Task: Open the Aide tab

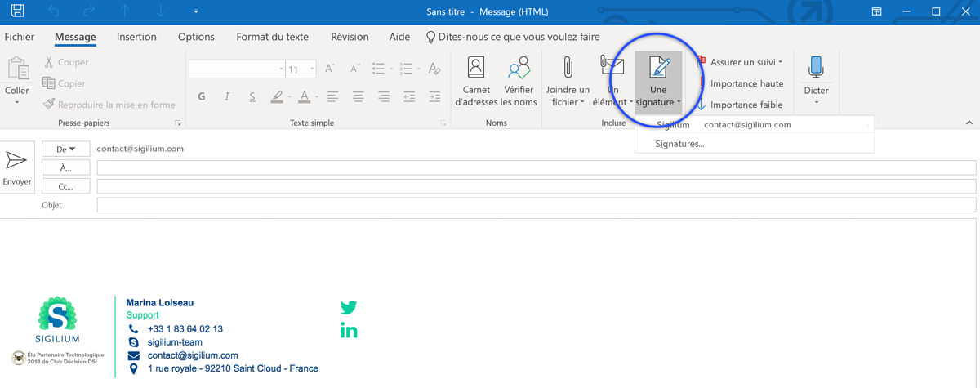Action: click(x=400, y=37)
